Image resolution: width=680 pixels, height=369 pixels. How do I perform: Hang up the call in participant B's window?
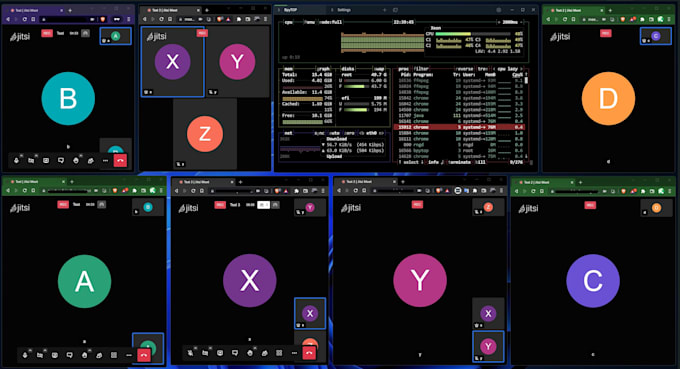pos(120,160)
